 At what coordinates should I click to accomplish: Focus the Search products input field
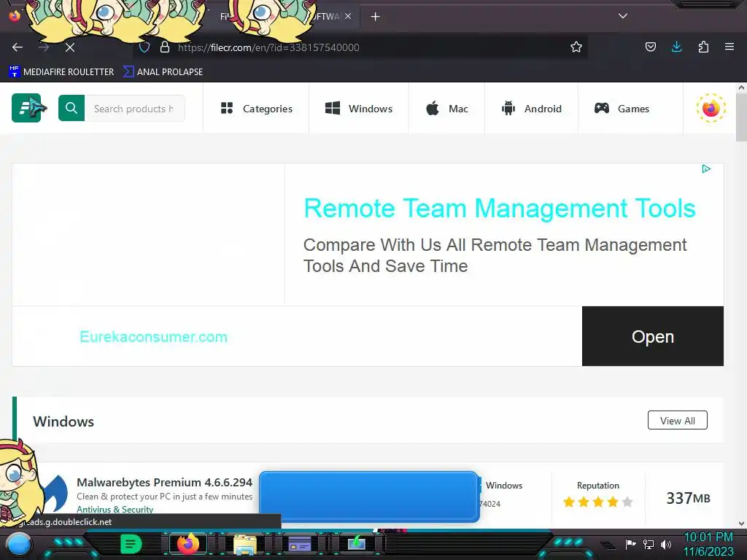134,109
